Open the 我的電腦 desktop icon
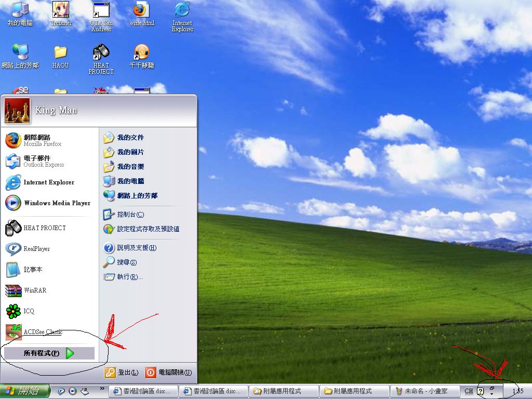Screen dimensions: 532x399 20,14
